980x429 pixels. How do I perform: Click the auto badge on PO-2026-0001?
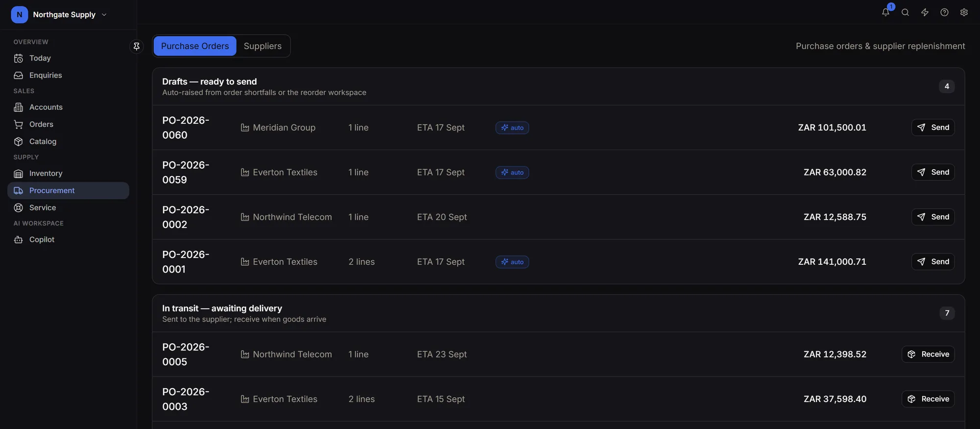pos(512,262)
